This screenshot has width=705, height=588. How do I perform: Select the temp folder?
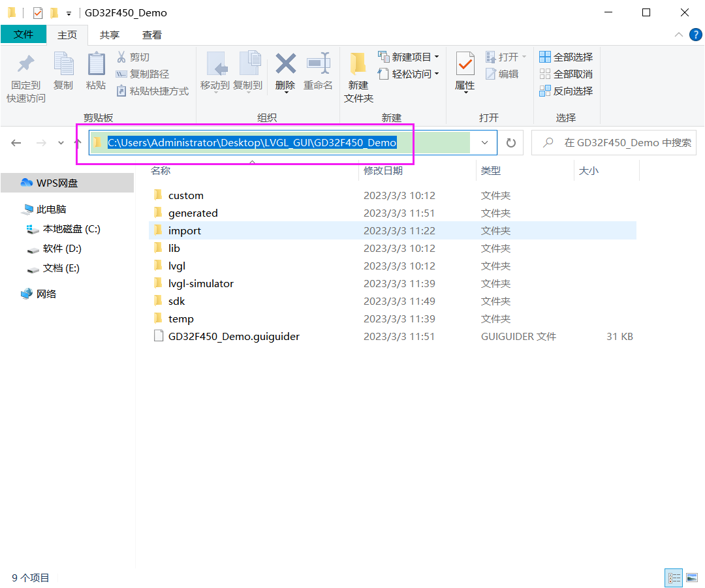tap(392, 318)
